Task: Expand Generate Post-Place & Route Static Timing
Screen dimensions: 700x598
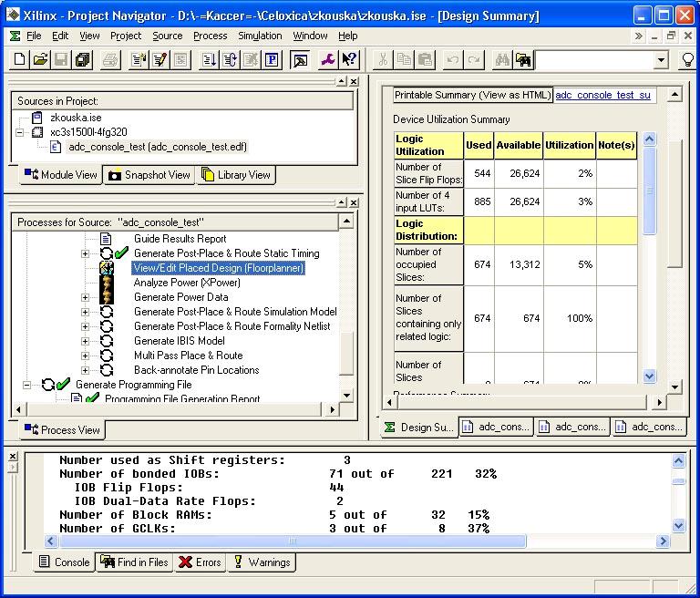Action: (85, 253)
